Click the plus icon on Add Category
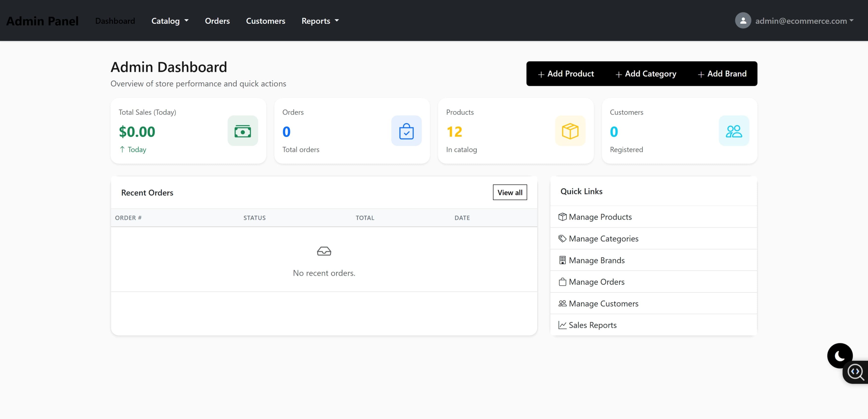Viewport: 868px width, 419px height. pos(619,74)
